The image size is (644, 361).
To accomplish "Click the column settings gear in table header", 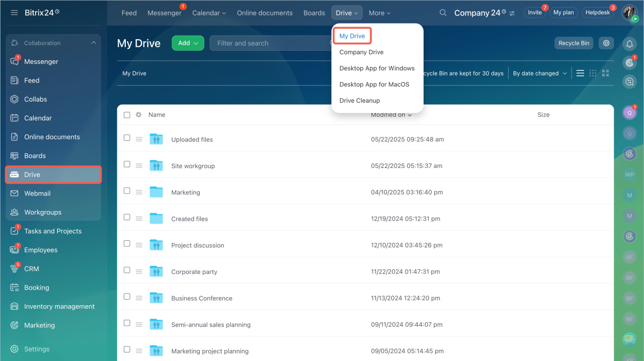I will coord(139,115).
